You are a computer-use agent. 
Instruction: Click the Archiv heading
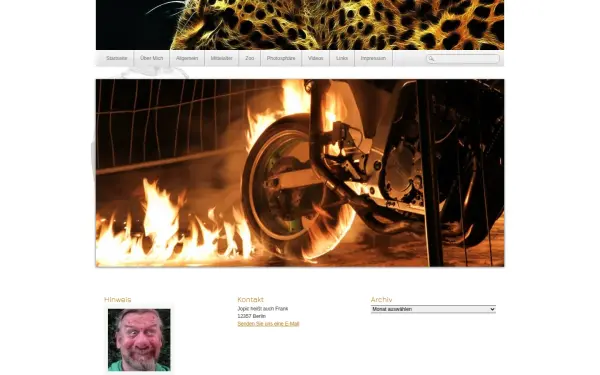(x=382, y=300)
